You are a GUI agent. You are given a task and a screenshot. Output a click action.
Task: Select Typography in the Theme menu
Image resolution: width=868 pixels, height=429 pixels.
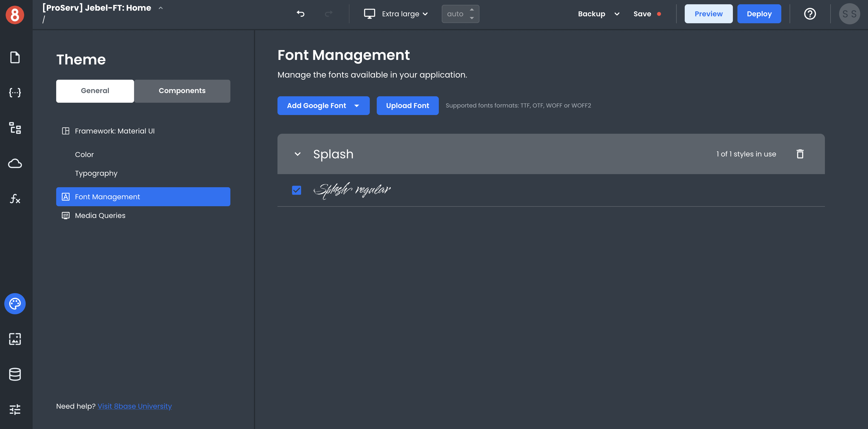pos(96,173)
